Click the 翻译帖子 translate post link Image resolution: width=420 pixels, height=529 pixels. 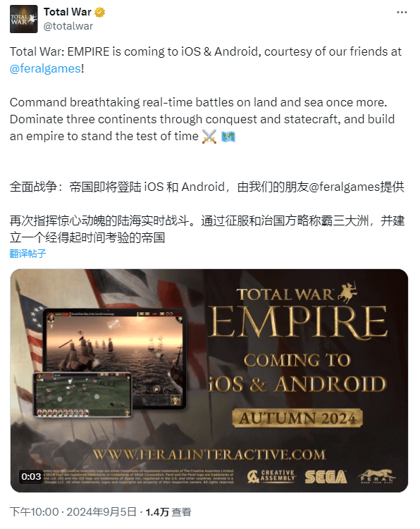[27, 254]
